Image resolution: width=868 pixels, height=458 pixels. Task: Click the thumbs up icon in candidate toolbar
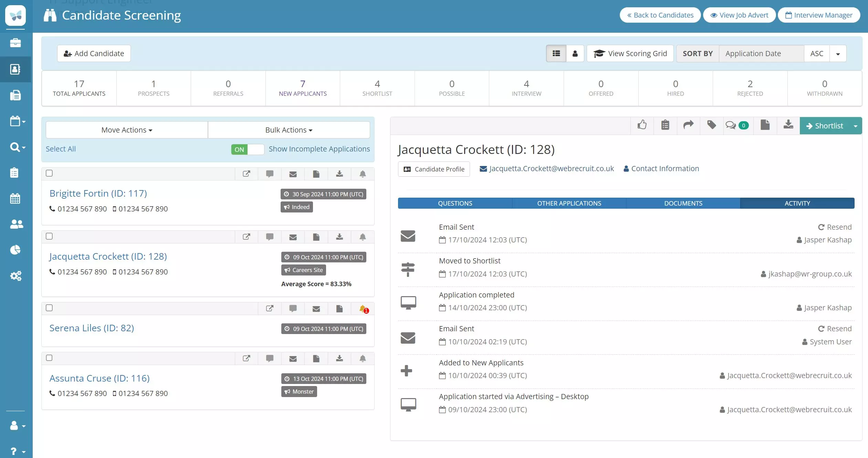[x=642, y=125]
